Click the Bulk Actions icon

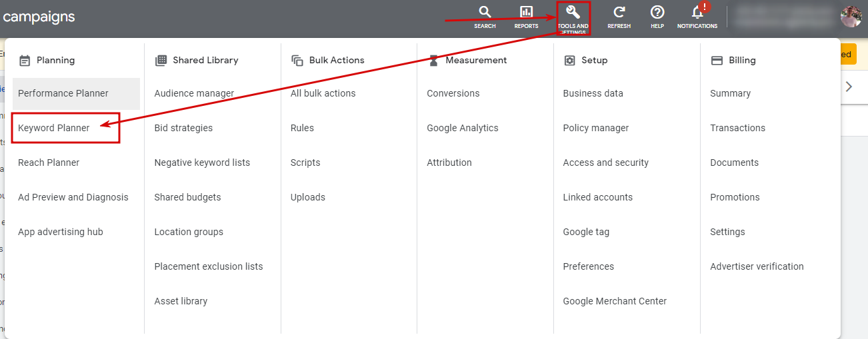tap(297, 61)
